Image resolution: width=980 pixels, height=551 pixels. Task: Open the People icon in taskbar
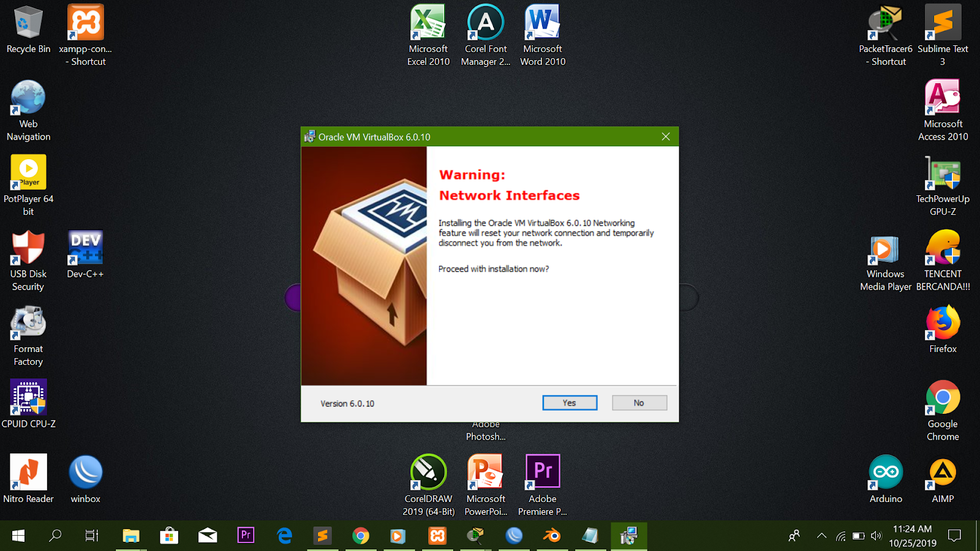pyautogui.click(x=794, y=536)
